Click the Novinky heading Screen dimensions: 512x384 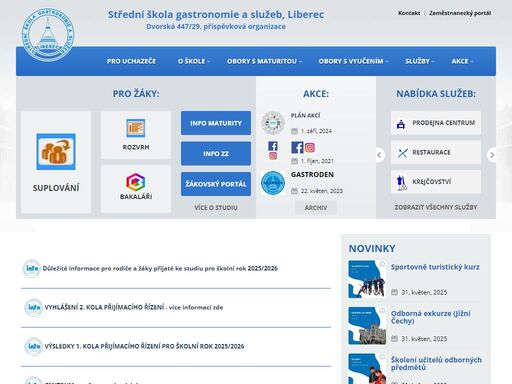coord(372,248)
